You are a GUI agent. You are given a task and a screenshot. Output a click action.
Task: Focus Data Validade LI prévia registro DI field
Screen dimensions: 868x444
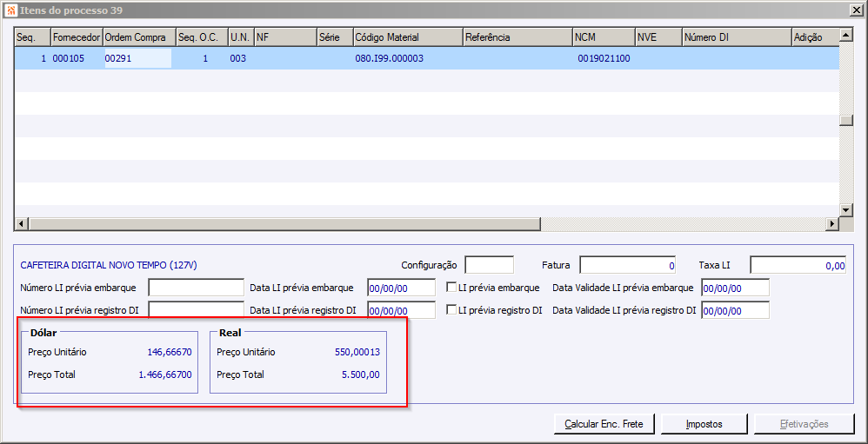[x=735, y=310]
